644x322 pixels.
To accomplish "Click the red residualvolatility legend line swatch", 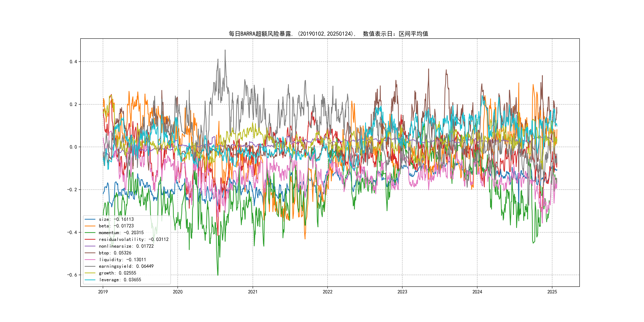I will [x=90, y=240].
